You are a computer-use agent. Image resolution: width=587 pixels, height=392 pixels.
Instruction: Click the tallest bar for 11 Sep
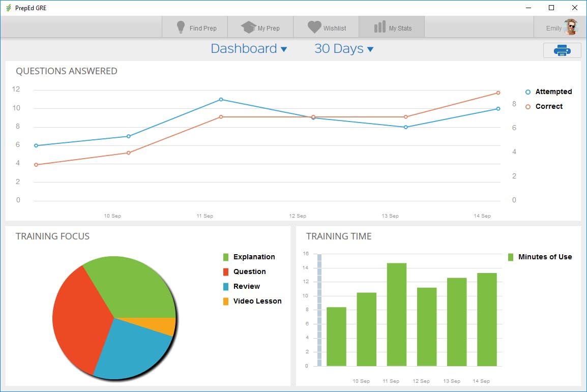point(397,314)
